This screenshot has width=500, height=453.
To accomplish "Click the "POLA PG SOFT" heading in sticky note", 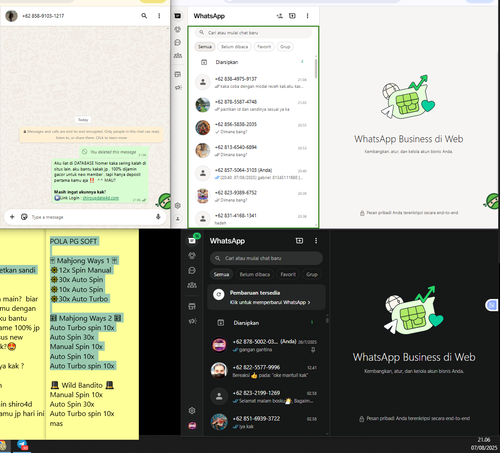I will click(x=74, y=241).
